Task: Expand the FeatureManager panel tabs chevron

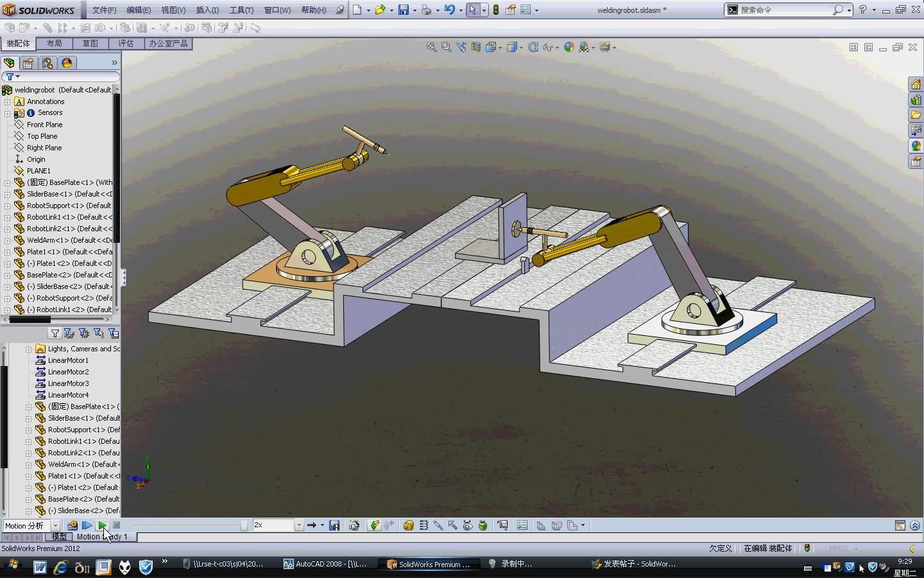Action: (114, 63)
